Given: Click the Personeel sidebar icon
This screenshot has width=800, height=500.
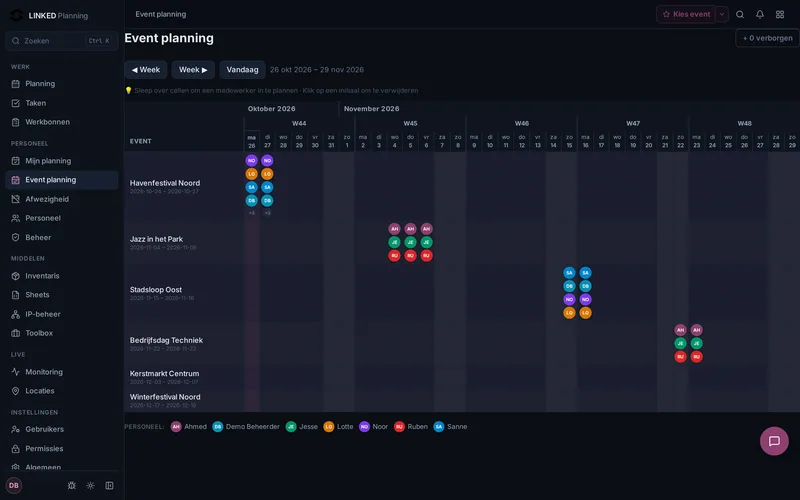Looking at the screenshot, I should [15, 218].
